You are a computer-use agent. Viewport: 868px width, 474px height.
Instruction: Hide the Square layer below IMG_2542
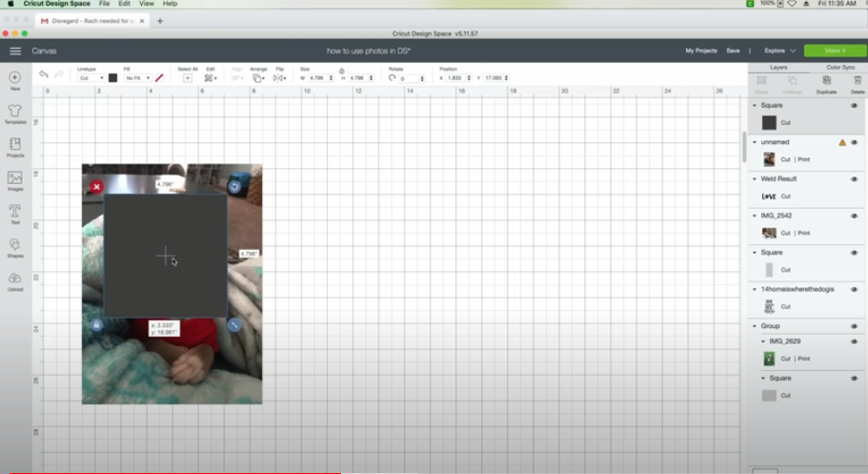[854, 253]
